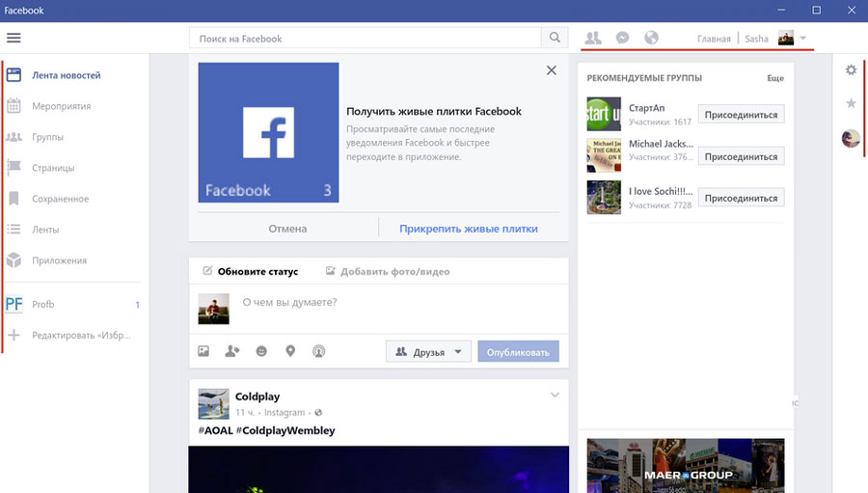Open settings gear in right sidebar
Viewport: 868px width, 493px height.
(851, 70)
